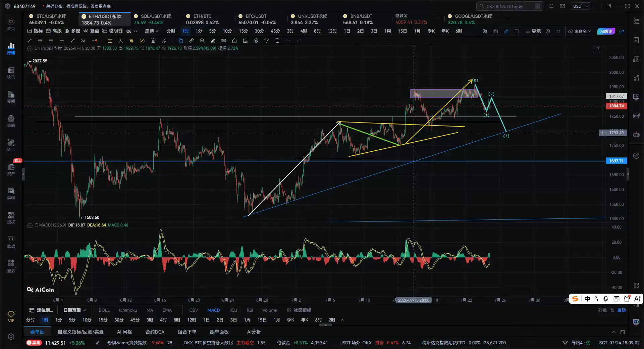This screenshot has height=349, width=644.
Task: Select the zoom magnifier tool
Action: [202, 41]
